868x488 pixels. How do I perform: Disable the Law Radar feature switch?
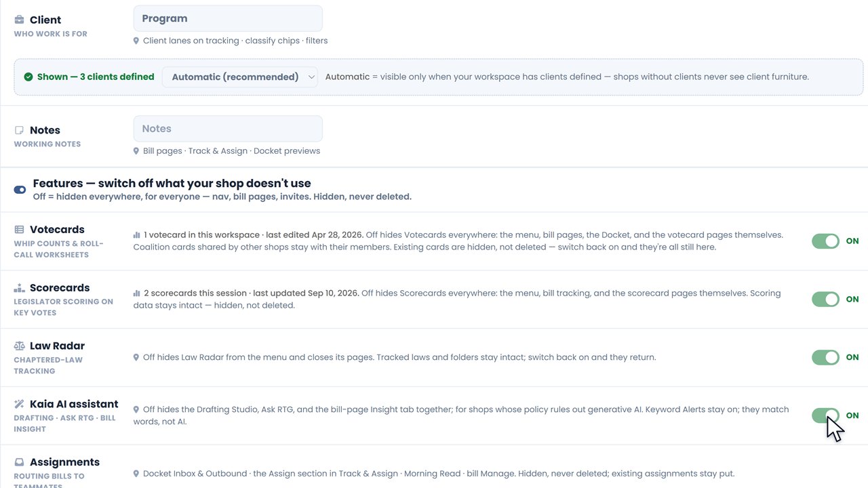[x=825, y=357]
